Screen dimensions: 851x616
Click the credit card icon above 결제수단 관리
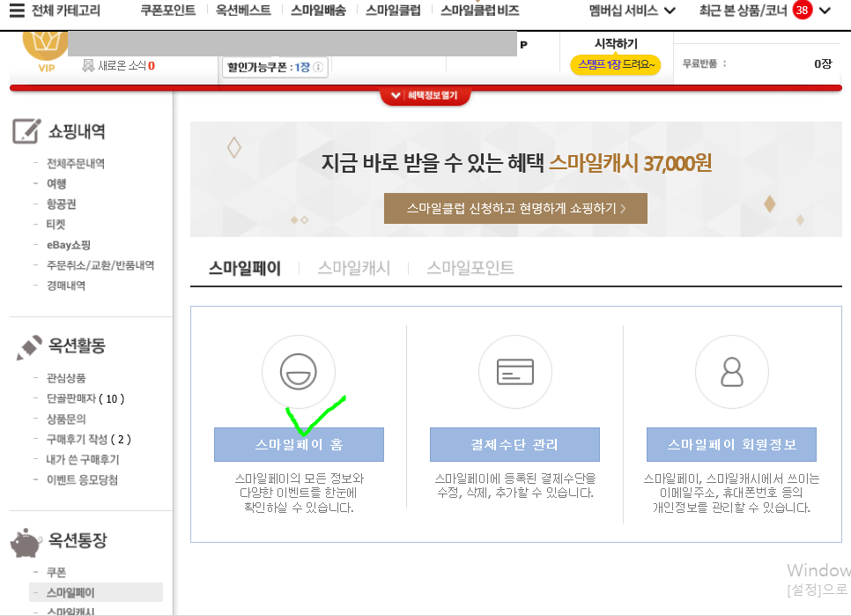515,372
